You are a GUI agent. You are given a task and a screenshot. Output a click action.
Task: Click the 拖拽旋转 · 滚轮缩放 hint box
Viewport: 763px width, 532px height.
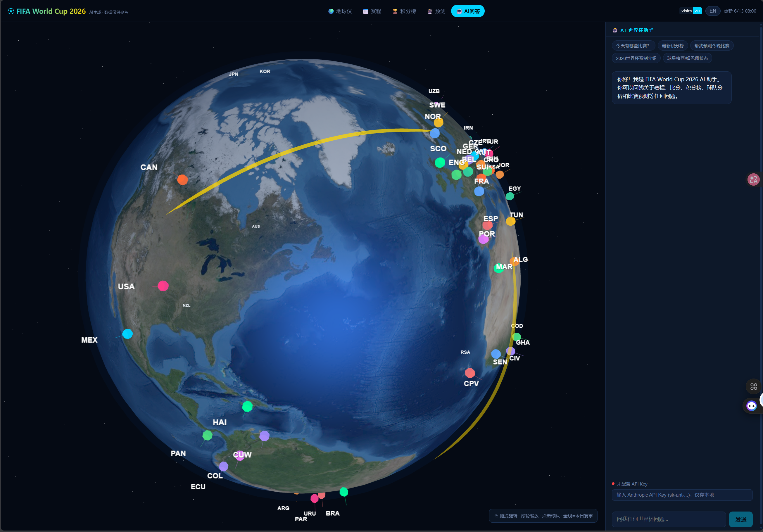point(543,516)
